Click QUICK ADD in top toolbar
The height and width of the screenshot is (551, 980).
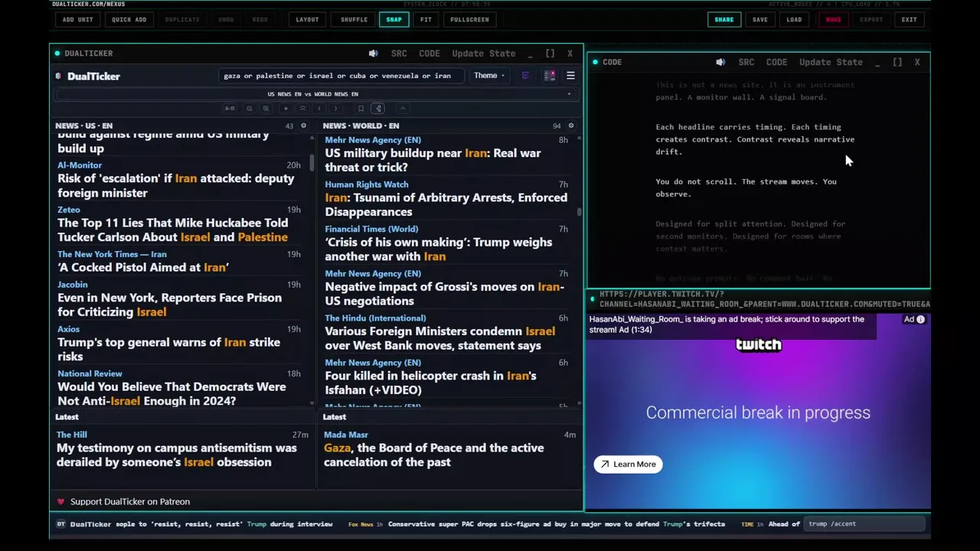click(129, 20)
